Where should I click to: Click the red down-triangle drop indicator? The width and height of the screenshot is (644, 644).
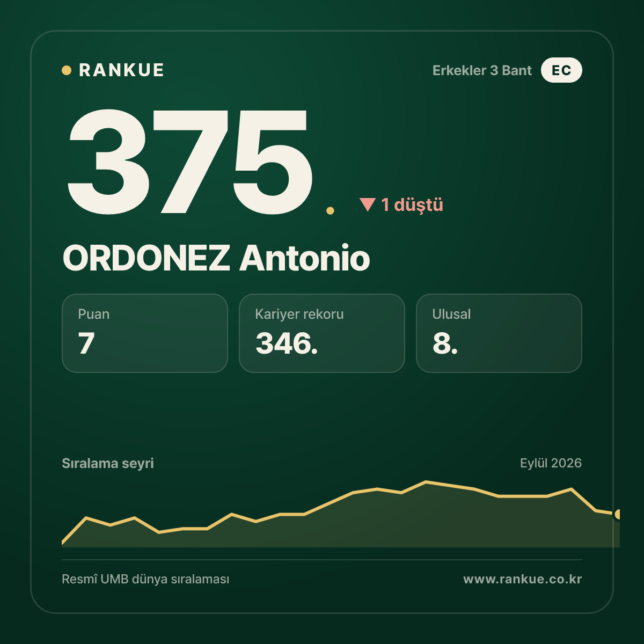[x=368, y=204]
